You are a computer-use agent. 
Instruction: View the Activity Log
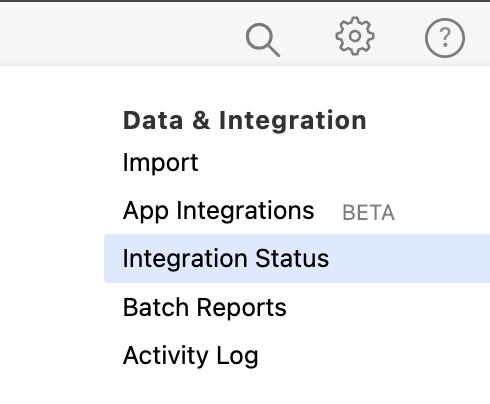pos(191,356)
